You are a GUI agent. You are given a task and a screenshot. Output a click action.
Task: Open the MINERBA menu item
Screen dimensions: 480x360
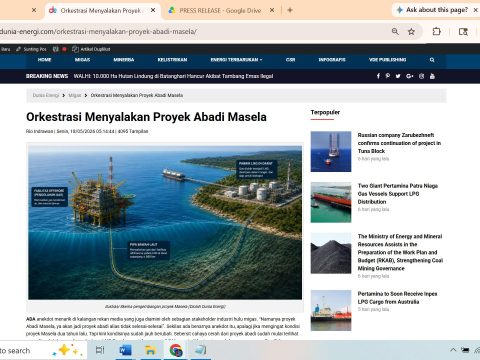pos(124,60)
